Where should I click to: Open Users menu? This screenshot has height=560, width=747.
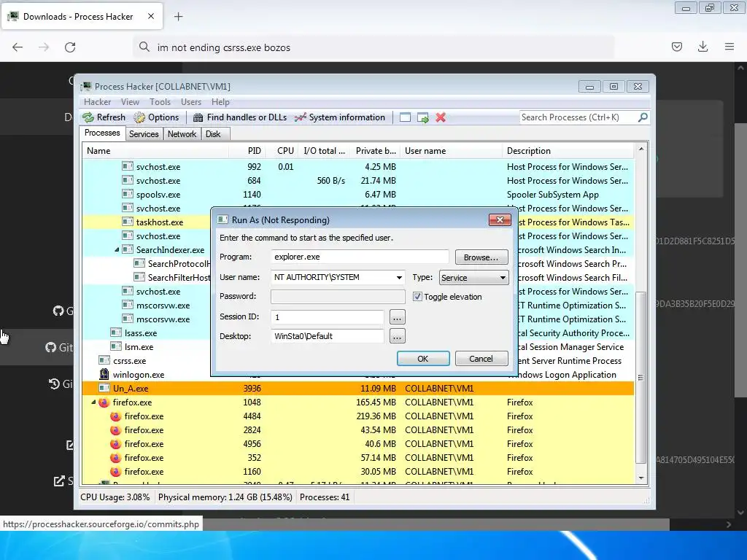191,102
